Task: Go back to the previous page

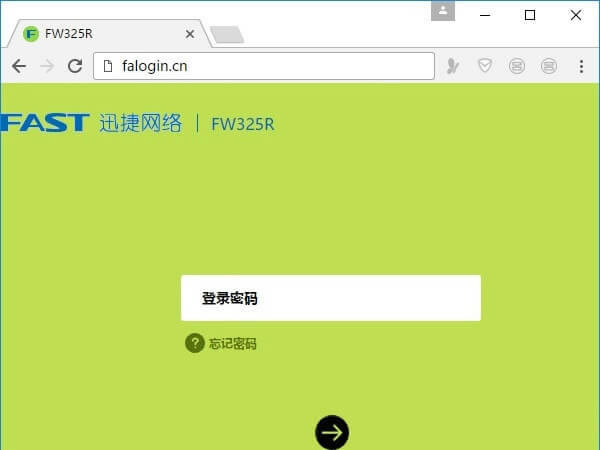Action: click(x=19, y=66)
